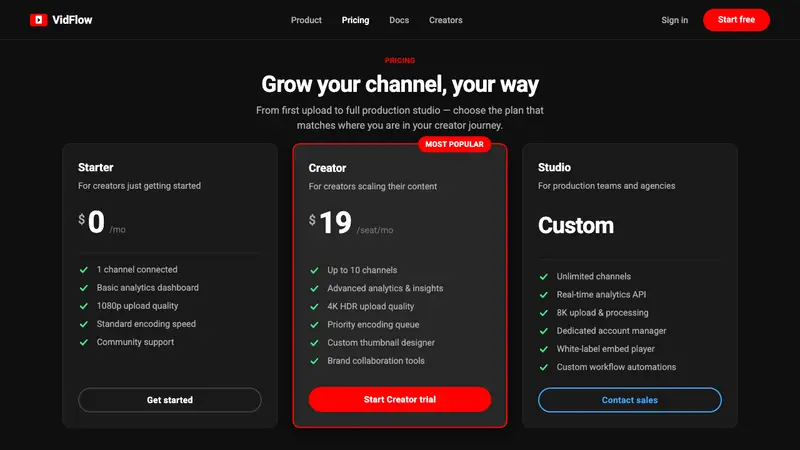Click the $19 /seat/mo price
Screen dimensions: 800x450
point(351,223)
